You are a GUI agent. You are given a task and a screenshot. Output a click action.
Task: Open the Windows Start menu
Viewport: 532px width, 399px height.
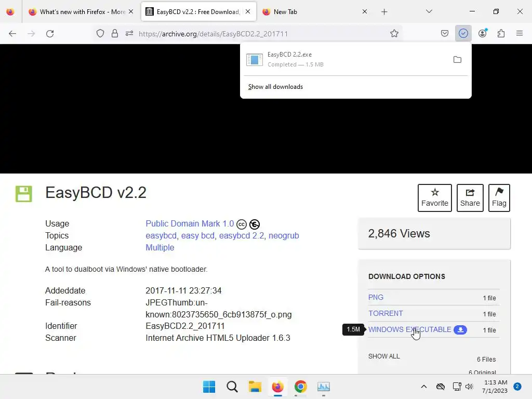(x=209, y=387)
